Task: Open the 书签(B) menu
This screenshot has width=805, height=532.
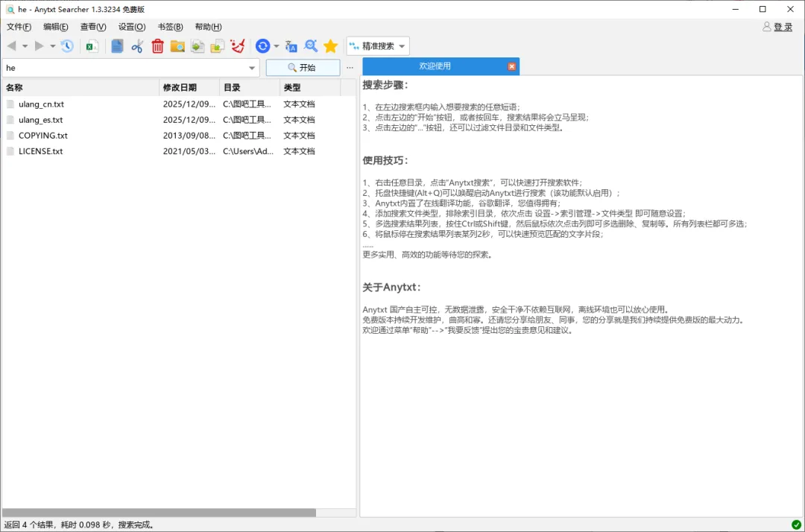Action: point(170,27)
